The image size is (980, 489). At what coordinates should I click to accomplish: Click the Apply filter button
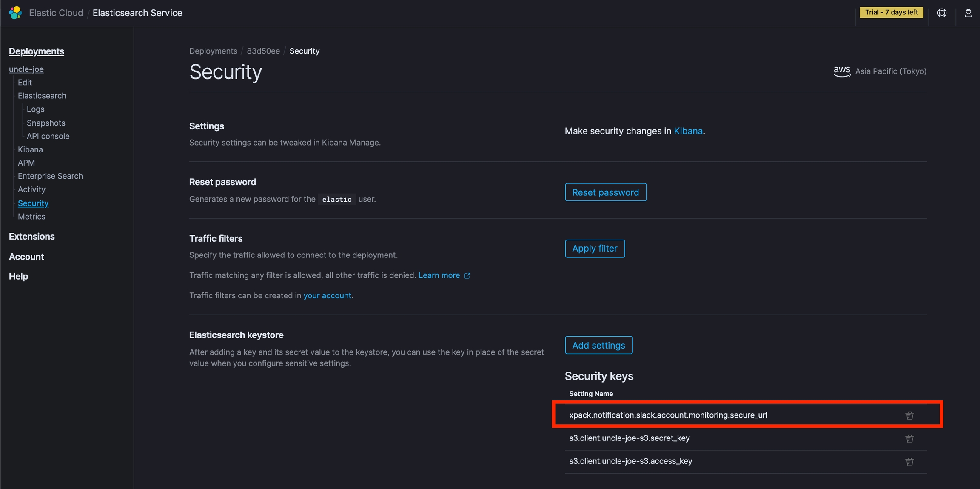pyautogui.click(x=595, y=249)
